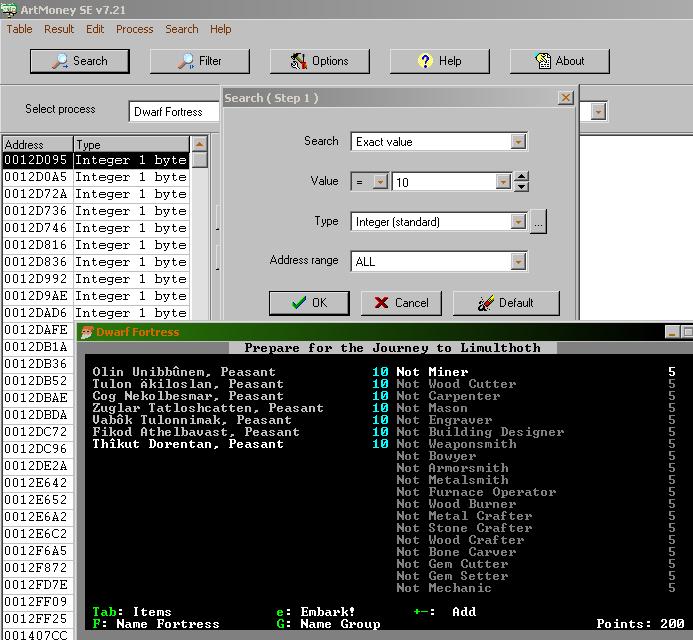Click the Type column header
Image resolution: width=693 pixels, height=640 pixels.
(131, 145)
